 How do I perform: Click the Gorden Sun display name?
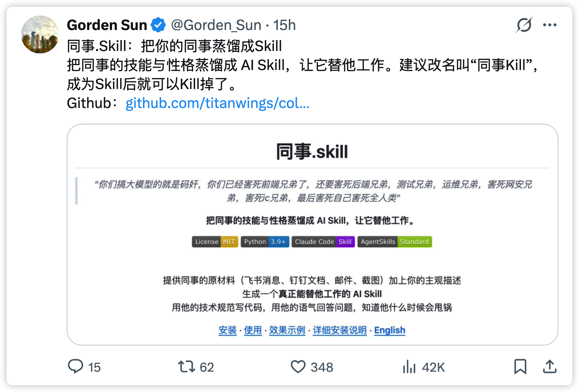pyautogui.click(x=107, y=25)
